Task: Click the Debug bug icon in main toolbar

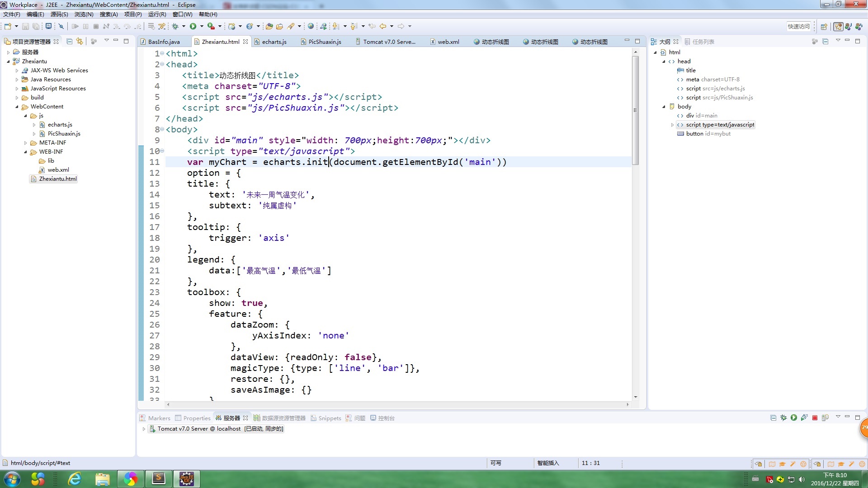Action: pos(175,26)
